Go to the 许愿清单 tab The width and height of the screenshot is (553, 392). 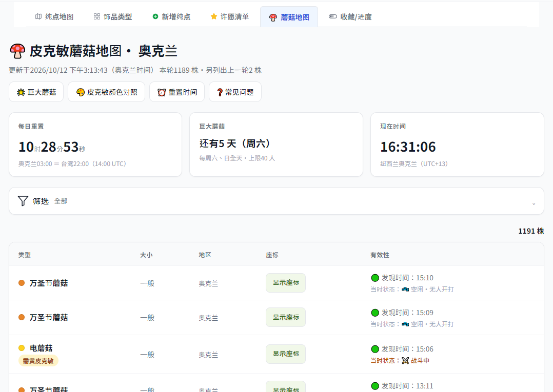click(x=230, y=16)
